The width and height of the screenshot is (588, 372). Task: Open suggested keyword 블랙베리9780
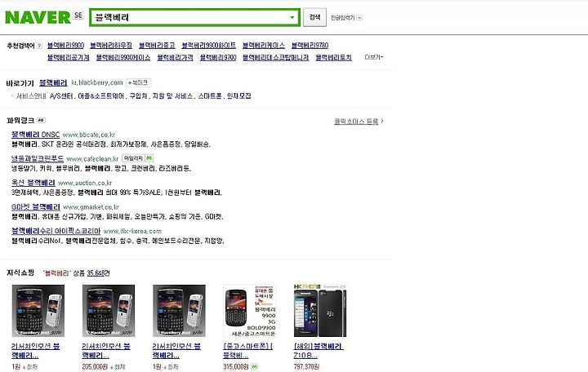coord(310,46)
